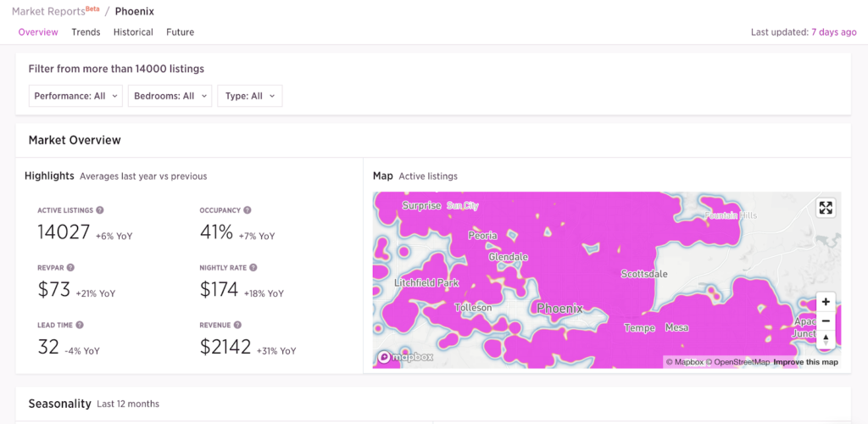This screenshot has width=868, height=424.
Task: Click Surprise label on the map
Action: coord(422,206)
